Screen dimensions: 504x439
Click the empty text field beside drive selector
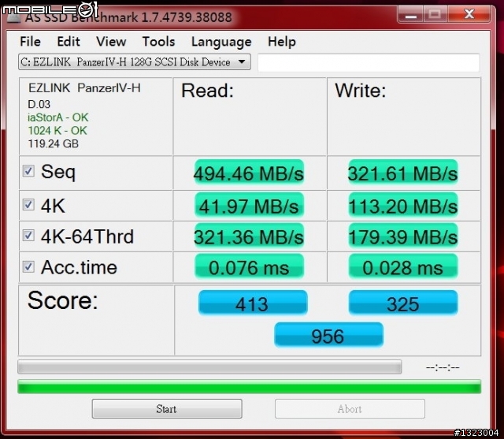(x=369, y=63)
